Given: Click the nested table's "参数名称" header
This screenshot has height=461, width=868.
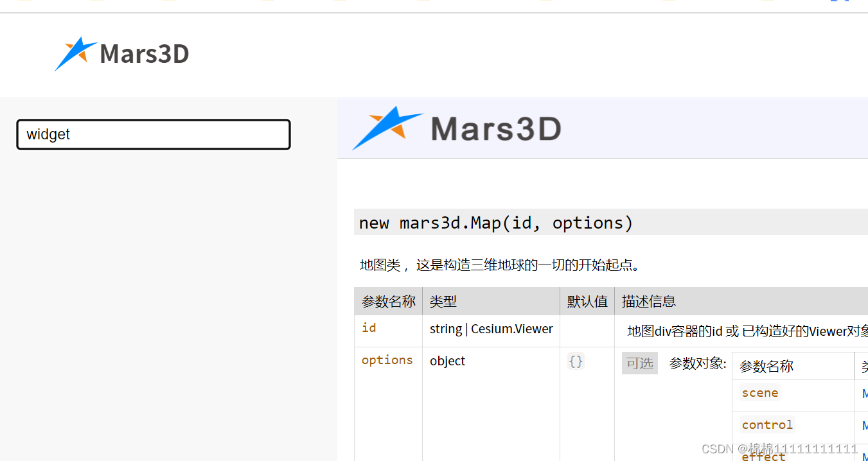Looking at the screenshot, I should pyautogui.click(x=766, y=366).
